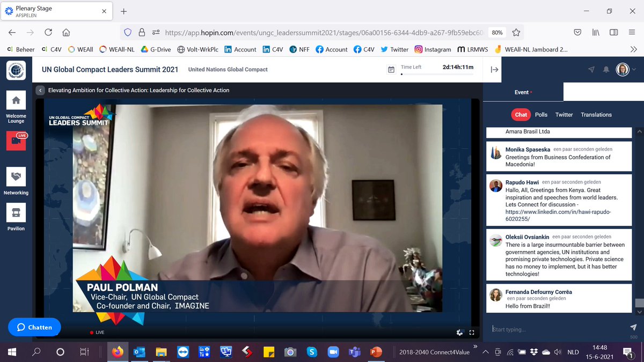Open Rapudo Hawi's LinkedIn link
Screen dimensions: 644x362
559,216
